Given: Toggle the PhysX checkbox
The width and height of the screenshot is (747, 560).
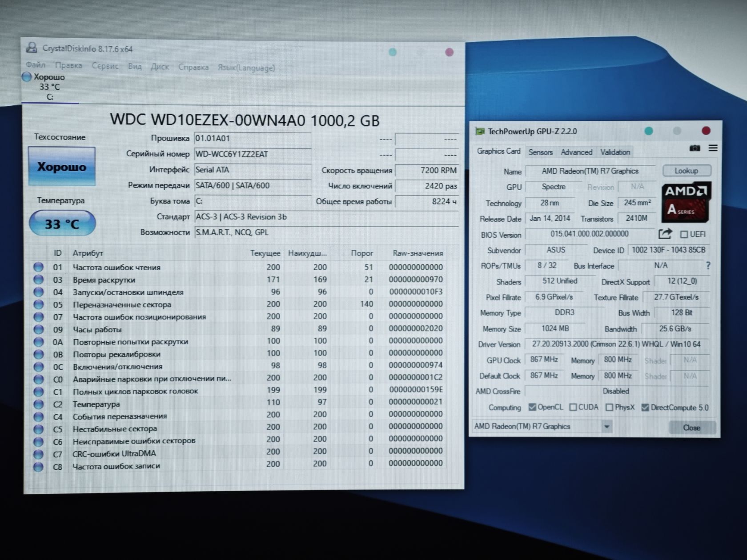Looking at the screenshot, I should pos(610,408).
